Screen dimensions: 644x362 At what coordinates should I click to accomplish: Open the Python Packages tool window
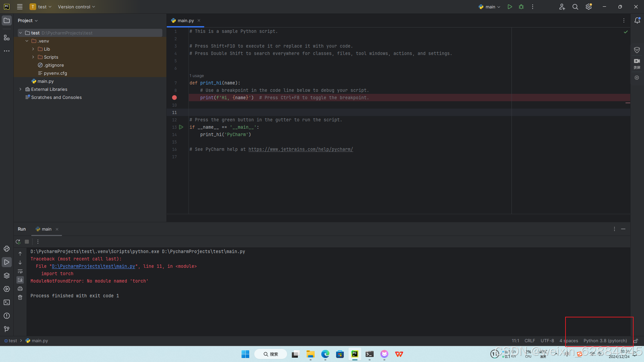(7, 276)
